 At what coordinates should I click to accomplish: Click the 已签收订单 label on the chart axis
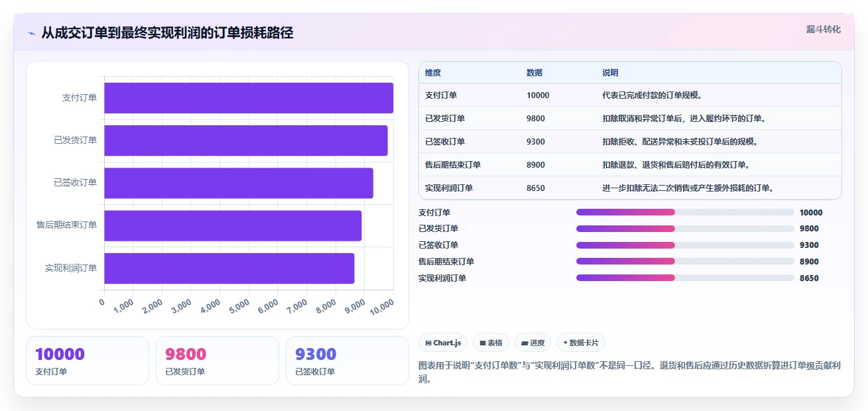pyautogui.click(x=76, y=182)
